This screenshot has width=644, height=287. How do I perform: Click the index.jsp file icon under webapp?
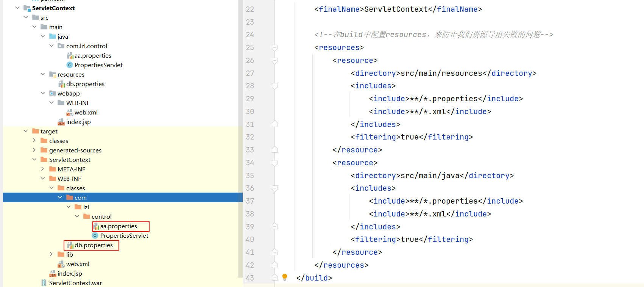tap(61, 122)
